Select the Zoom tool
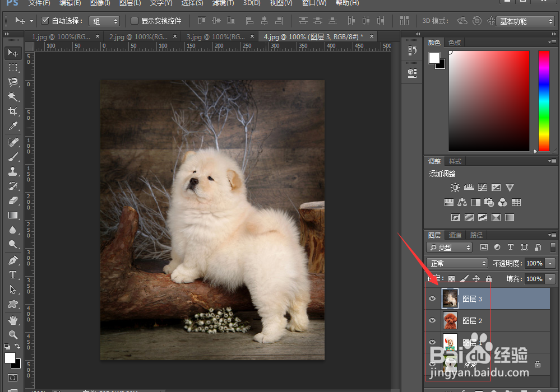Viewport: 560px width, 392px height. click(13, 334)
